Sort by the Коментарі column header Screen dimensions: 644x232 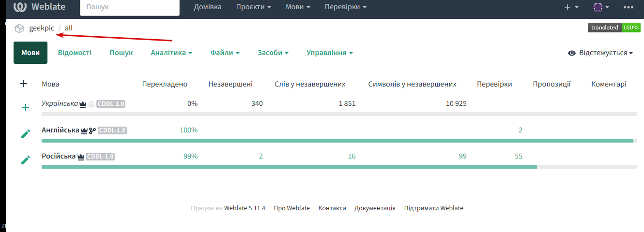pos(609,84)
